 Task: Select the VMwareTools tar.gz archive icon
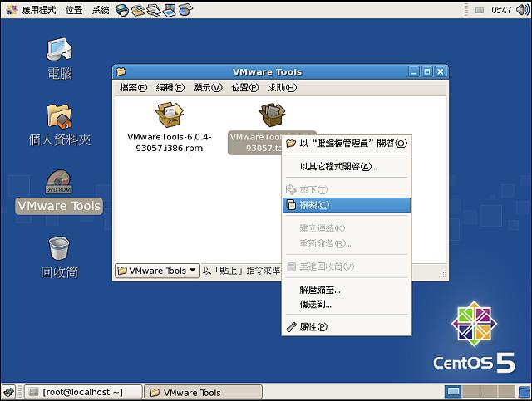[x=273, y=115]
